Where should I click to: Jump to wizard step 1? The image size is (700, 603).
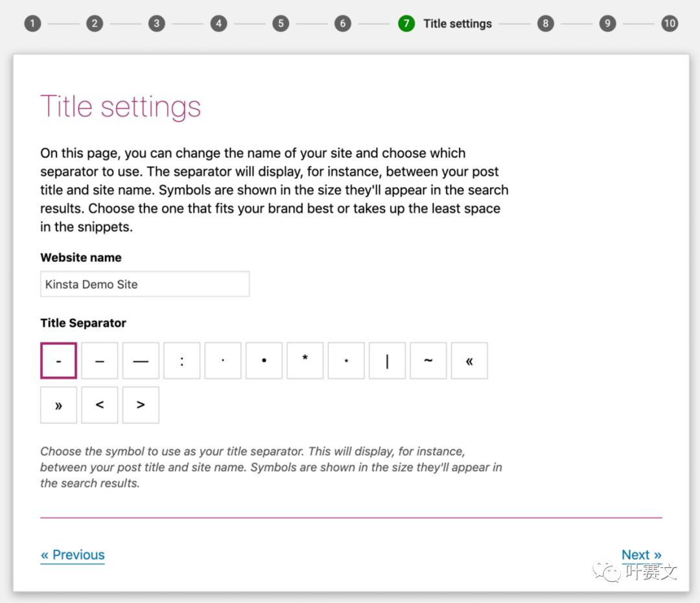pyautogui.click(x=32, y=24)
